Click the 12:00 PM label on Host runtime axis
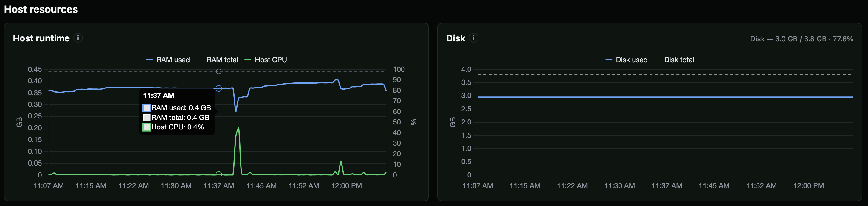Screen dimensions: 868x206 pos(346,186)
